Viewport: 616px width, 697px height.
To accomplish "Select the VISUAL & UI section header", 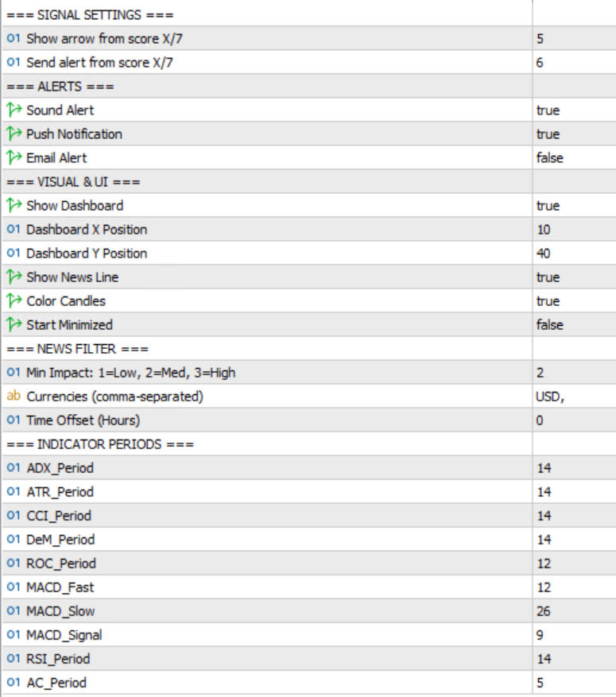I will pyautogui.click(x=73, y=182).
